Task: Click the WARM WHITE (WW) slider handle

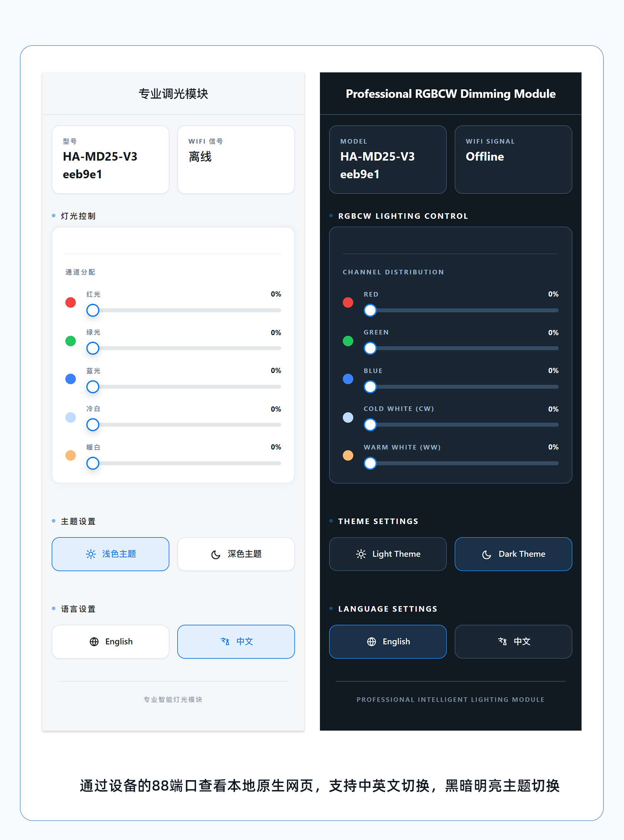Action: [x=370, y=463]
